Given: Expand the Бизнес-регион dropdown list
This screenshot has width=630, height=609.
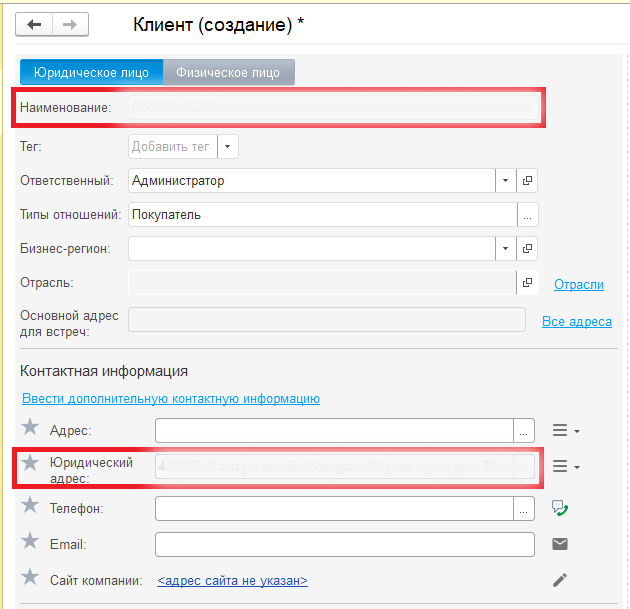Looking at the screenshot, I should click(506, 248).
